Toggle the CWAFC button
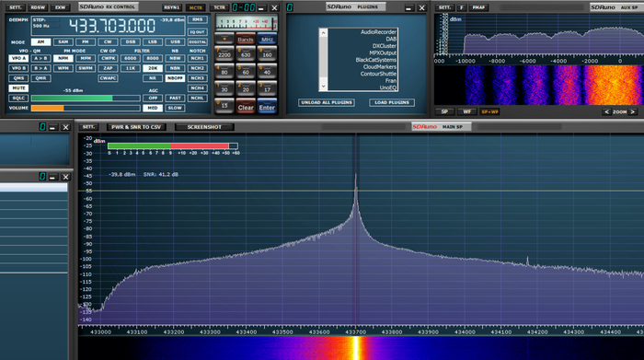Screen dimensions: 644x360 click(108, 78)
